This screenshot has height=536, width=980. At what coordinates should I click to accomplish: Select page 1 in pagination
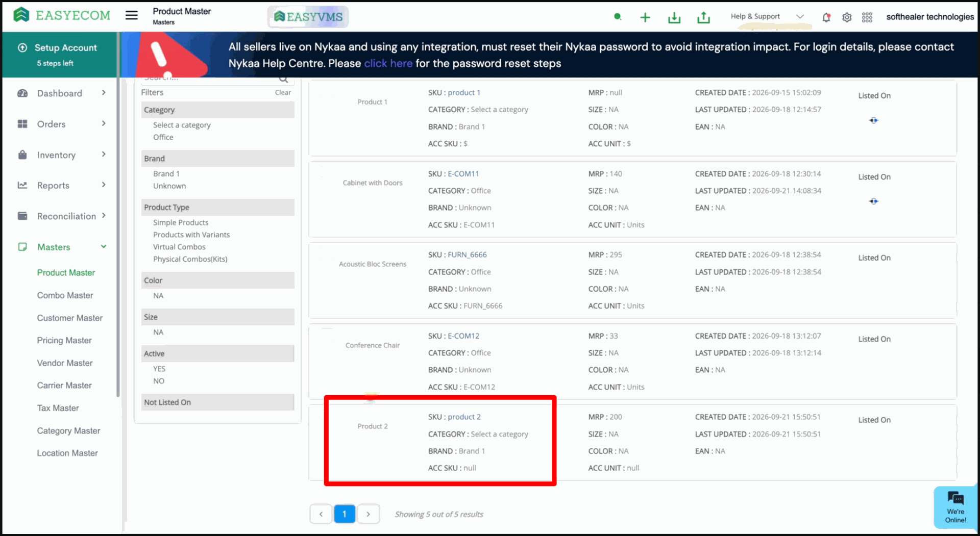345,514
